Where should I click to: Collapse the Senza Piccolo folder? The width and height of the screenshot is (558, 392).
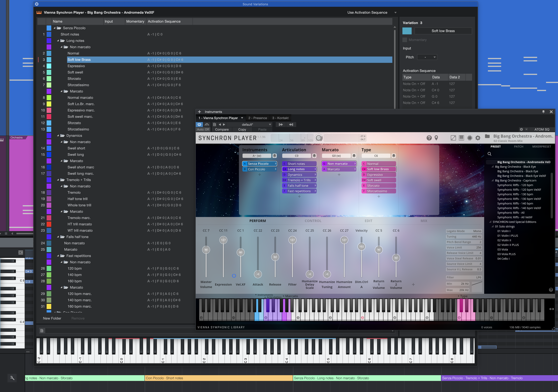tap(54, 28)
